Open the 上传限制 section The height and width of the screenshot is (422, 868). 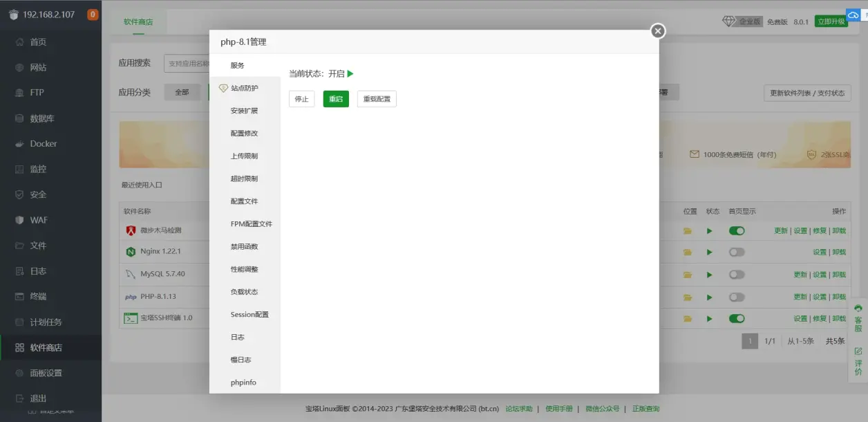(x=245, y=156)
